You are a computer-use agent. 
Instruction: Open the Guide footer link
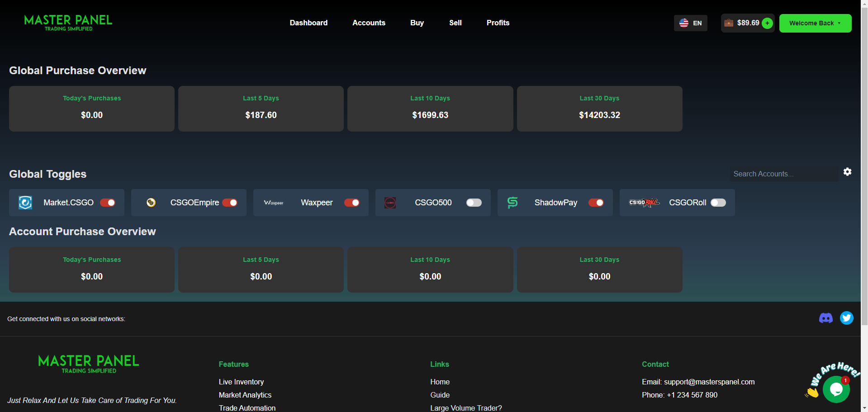(440, 395)
